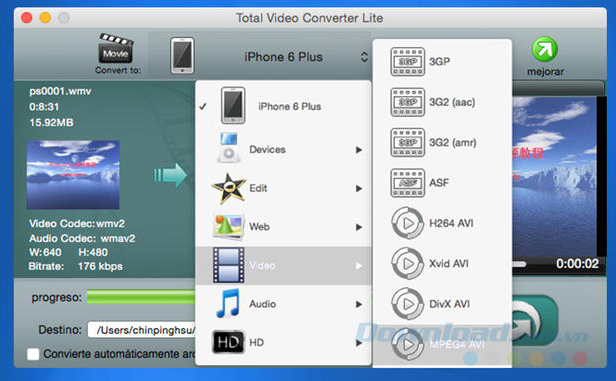616x381 pixels.
Task: Select the MPEG4 AVI label
Action: tap(456, 344)
